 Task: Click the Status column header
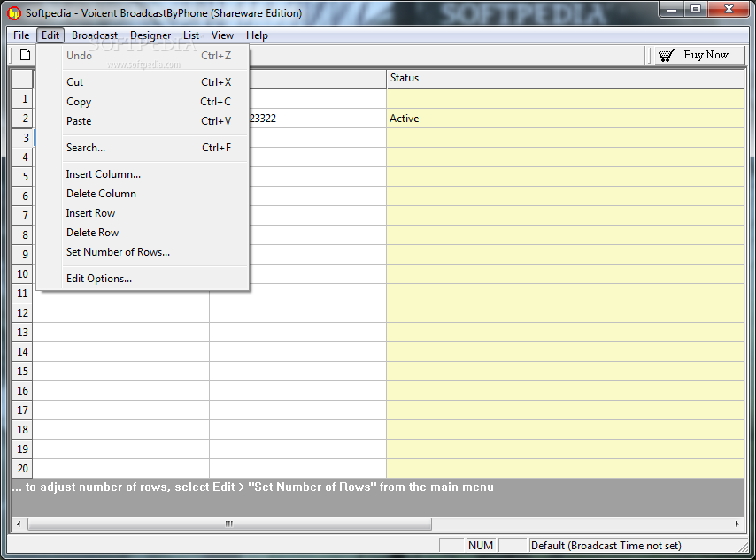point(566,78)
